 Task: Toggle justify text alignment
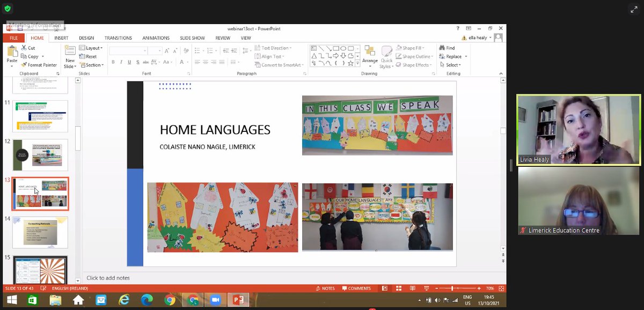(x=222, y=62)
